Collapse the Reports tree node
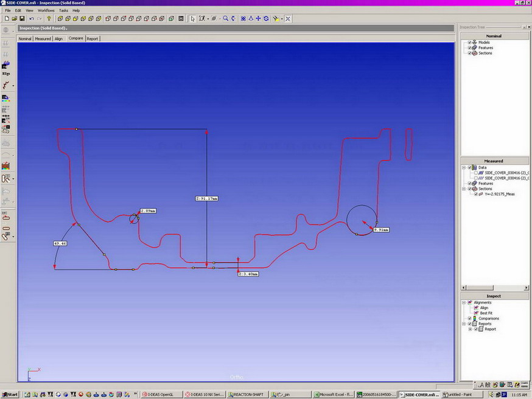 [464, 324]
